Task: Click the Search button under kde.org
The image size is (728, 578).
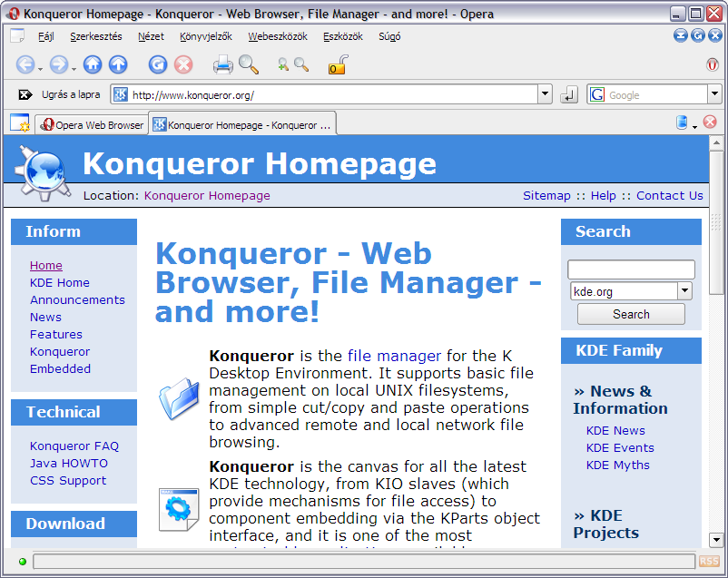Action: point(631,314)
